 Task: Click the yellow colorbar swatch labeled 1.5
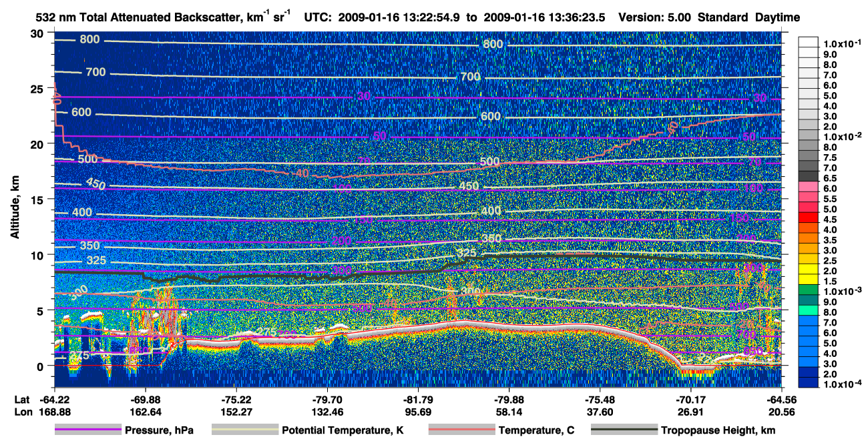tap(809, 280)
